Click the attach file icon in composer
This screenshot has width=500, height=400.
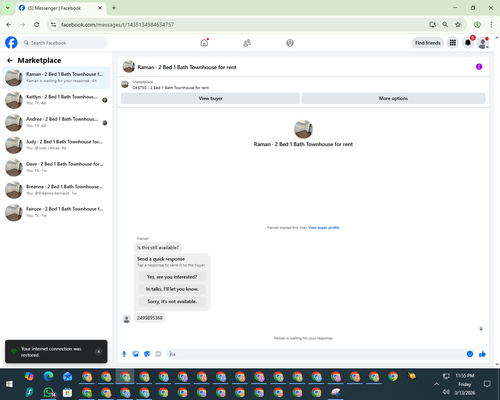pos(136,354)
